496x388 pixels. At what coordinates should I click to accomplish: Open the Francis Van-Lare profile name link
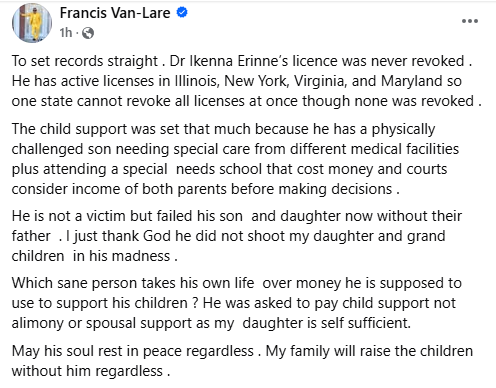coord(115,13)
